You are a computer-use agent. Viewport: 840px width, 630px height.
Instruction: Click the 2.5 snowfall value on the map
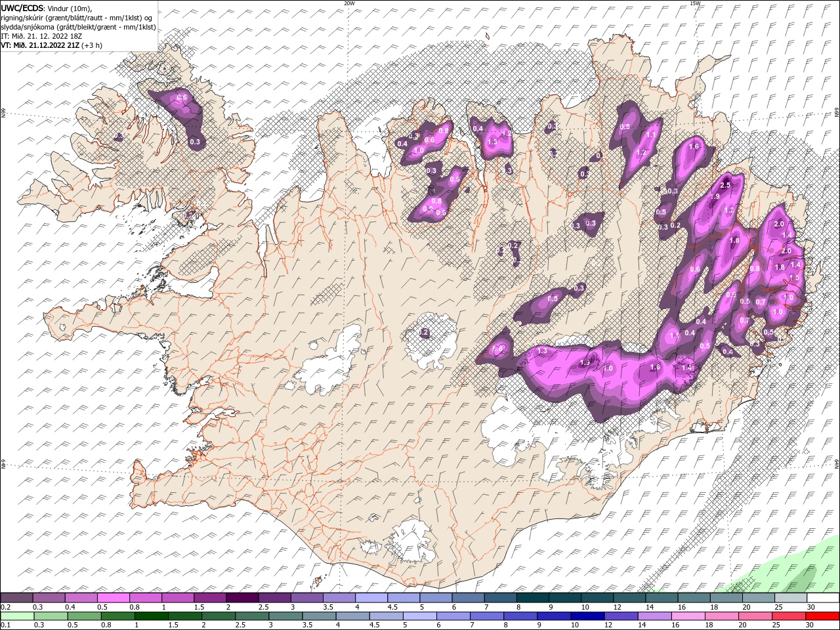pos(725,186)
